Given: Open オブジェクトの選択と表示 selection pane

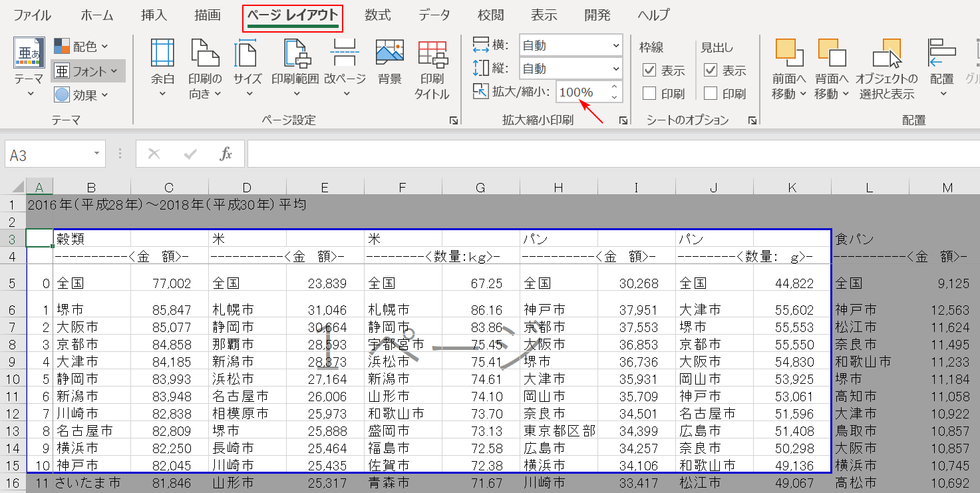Looking at the screenshot, I should [x=887, y=69].
